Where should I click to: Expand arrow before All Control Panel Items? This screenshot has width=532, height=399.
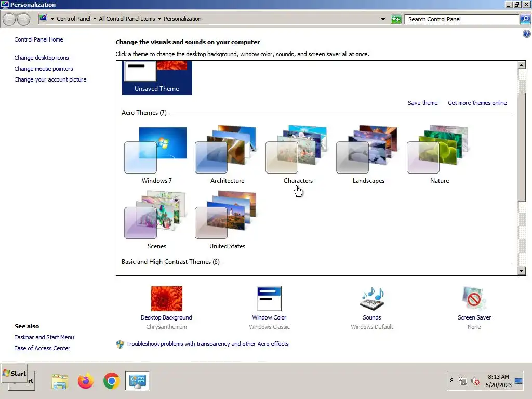click(95, 19)
